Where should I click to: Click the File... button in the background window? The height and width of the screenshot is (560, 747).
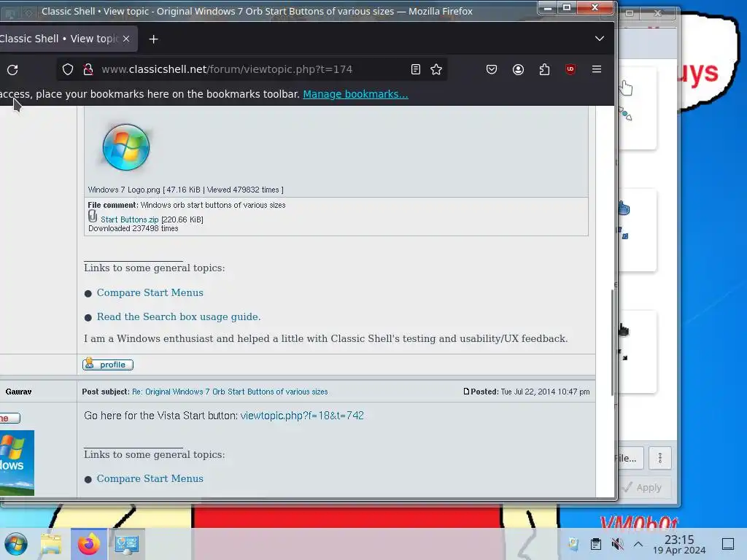click(x=629, y=458)
